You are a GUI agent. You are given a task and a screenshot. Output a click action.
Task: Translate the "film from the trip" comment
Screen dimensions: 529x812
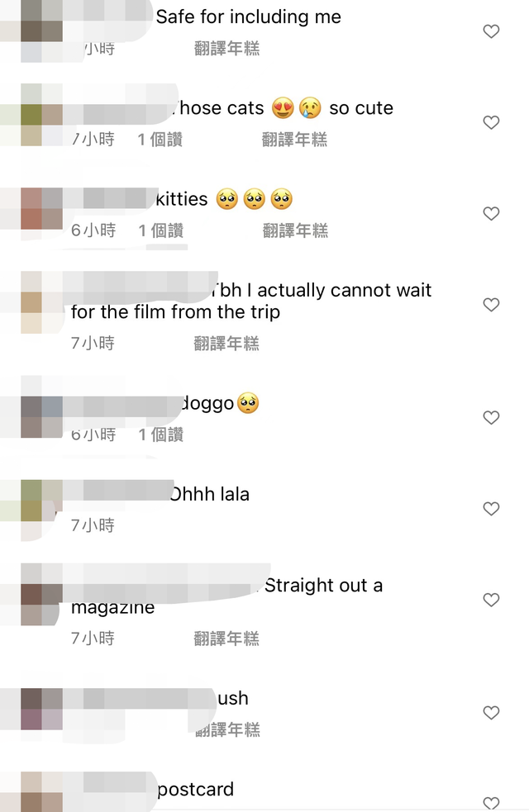226,344
